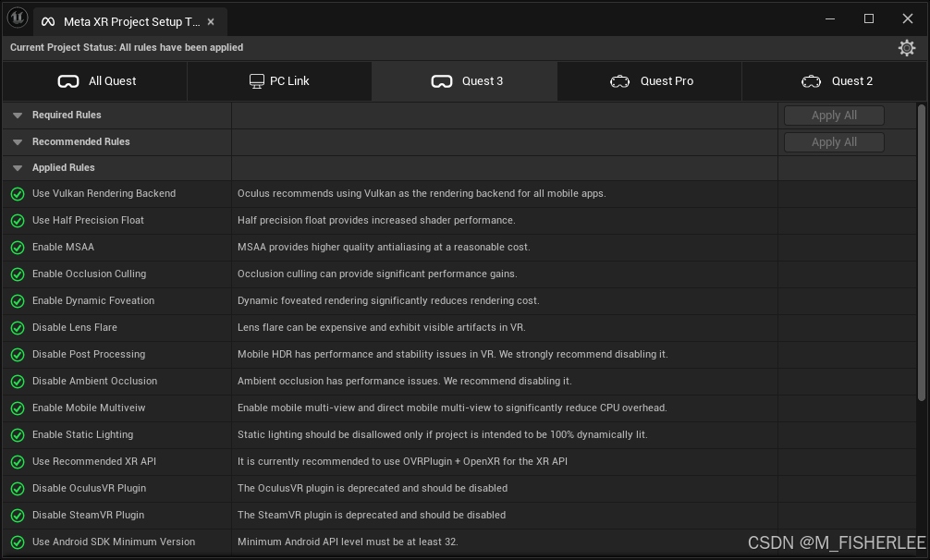Click the Use Half Precision Float rule name
Image resolution: width=930 pixels, height=560 pixels.
pos(88,220)
